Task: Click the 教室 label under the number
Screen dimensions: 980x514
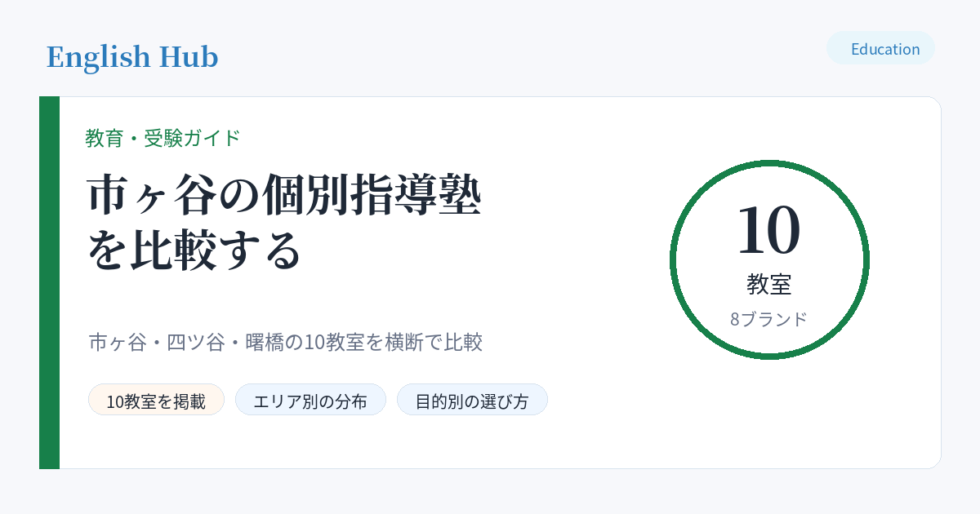Action: coord(768,284)
